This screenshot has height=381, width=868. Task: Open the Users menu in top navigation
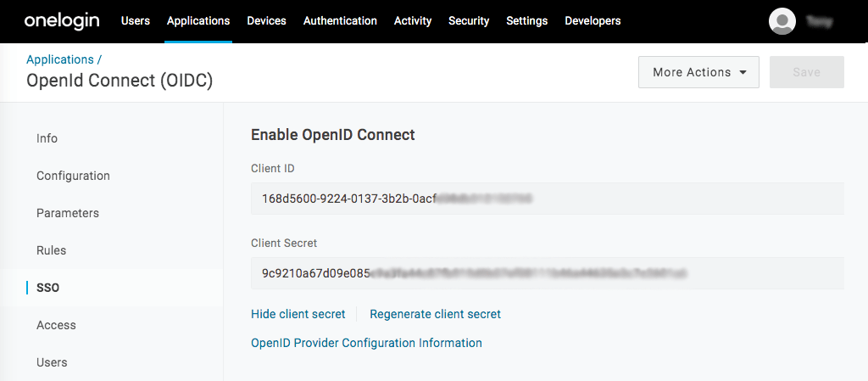click(136, 20)
